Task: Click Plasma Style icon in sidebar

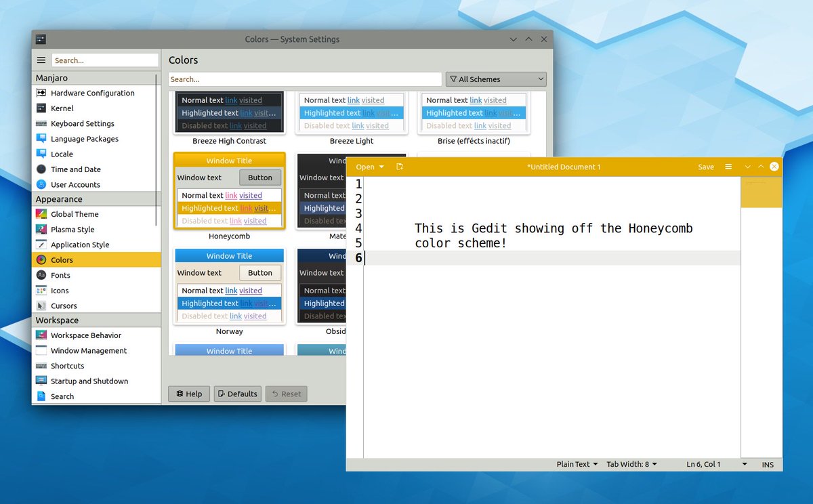Action: click(41, 230)
